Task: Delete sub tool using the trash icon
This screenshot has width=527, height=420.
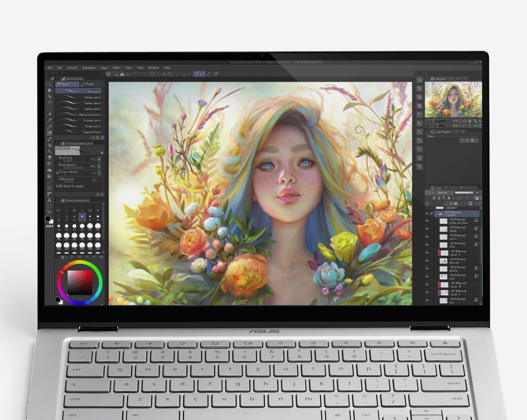Action: tap(103, 138)
